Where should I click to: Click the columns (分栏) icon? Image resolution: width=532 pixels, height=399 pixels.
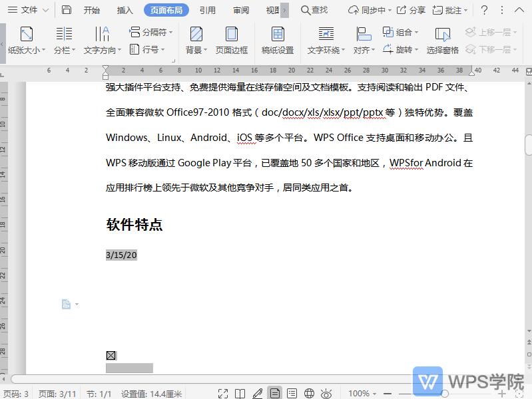point(64,35)
